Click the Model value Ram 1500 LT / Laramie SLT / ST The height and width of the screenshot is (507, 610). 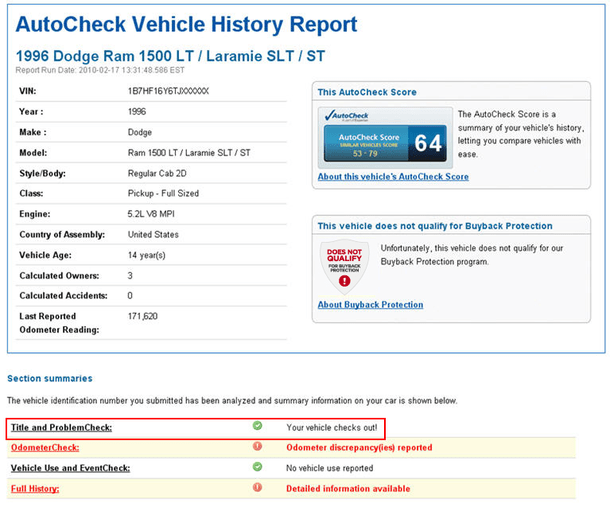189,153
